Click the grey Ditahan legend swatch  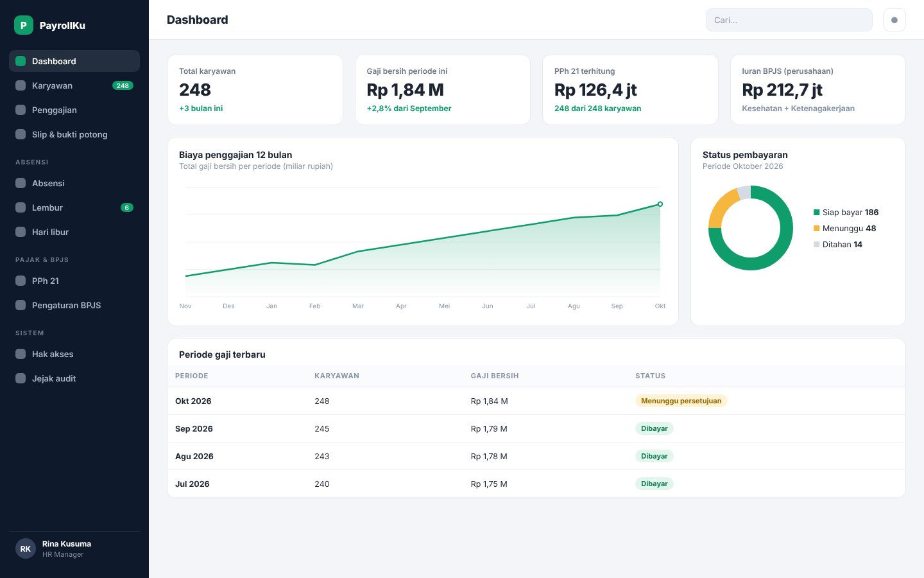click(x=816, y=245)
